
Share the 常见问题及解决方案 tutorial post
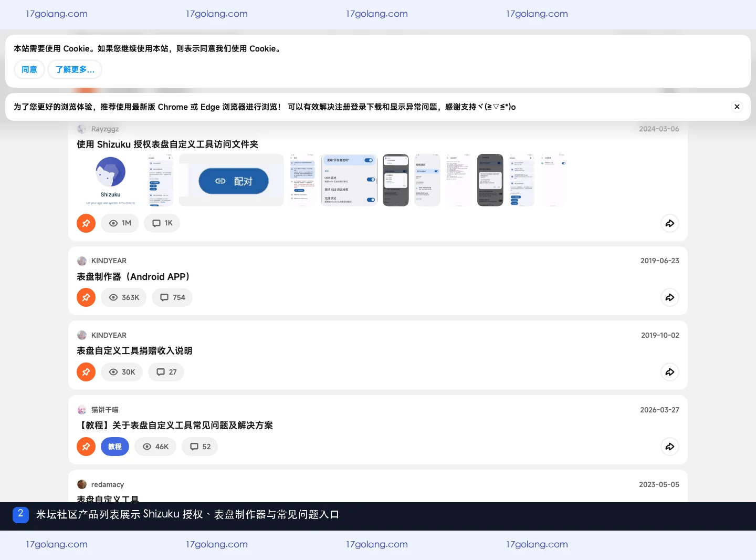[x=670, y=447]
